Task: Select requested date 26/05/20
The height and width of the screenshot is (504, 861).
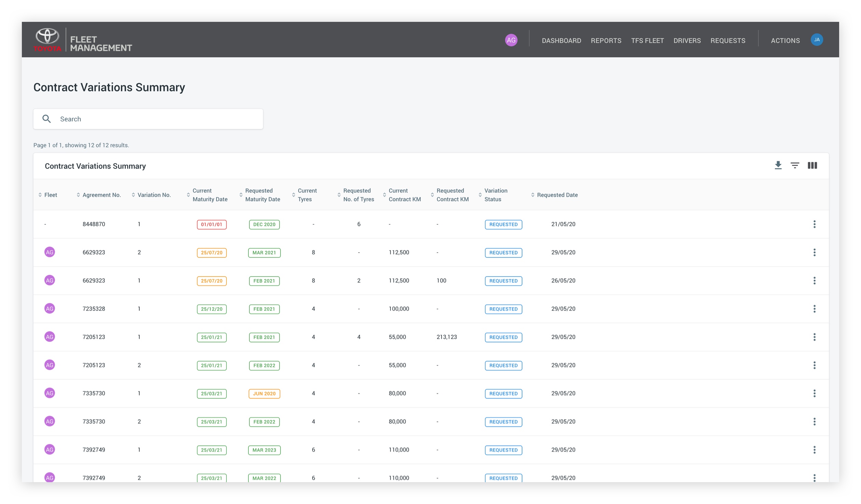Action: pos(563,281)
